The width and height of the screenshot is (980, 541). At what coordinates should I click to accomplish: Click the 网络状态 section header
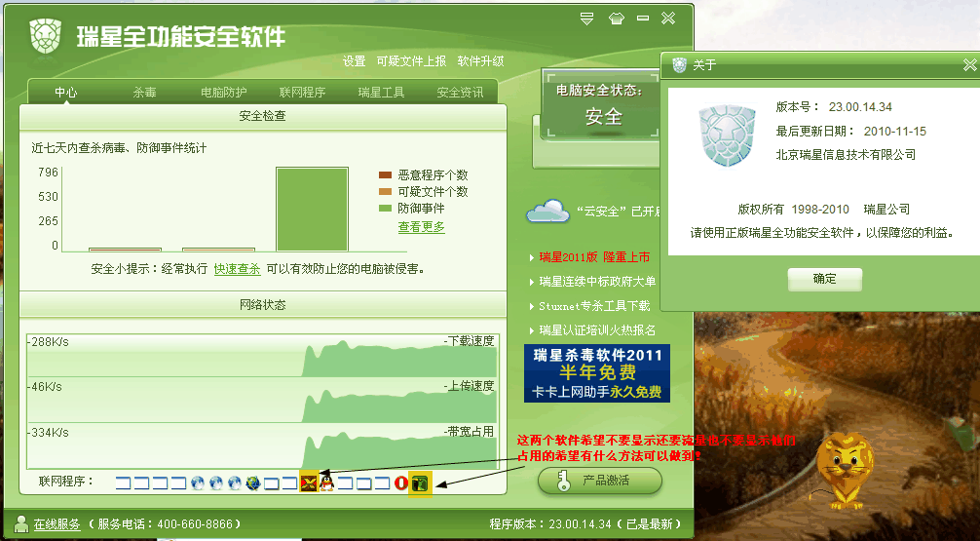[x=262, y=305]
